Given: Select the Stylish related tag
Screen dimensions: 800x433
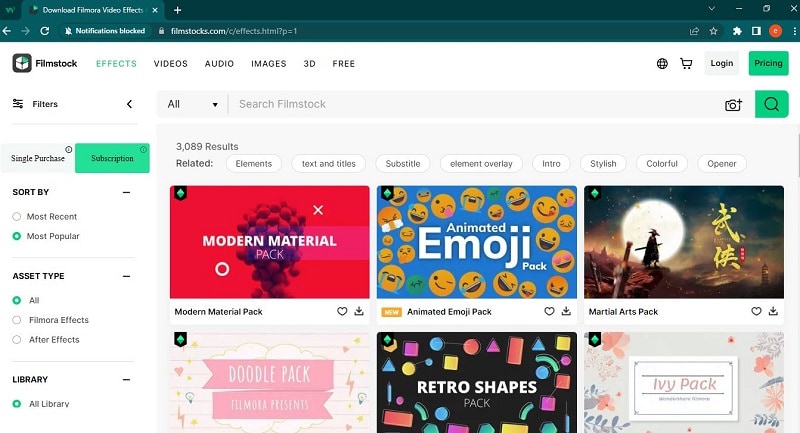Looking at the screenshot, I should tap(603, 164).
